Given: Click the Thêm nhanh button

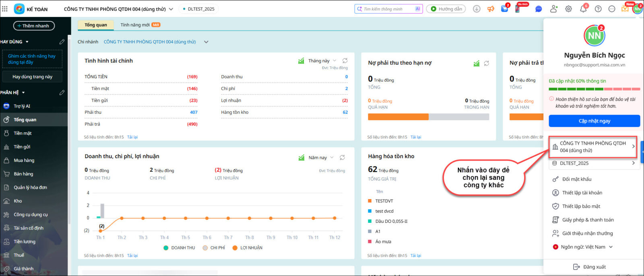Looking at the screenshot, I should tap(34, 26).
